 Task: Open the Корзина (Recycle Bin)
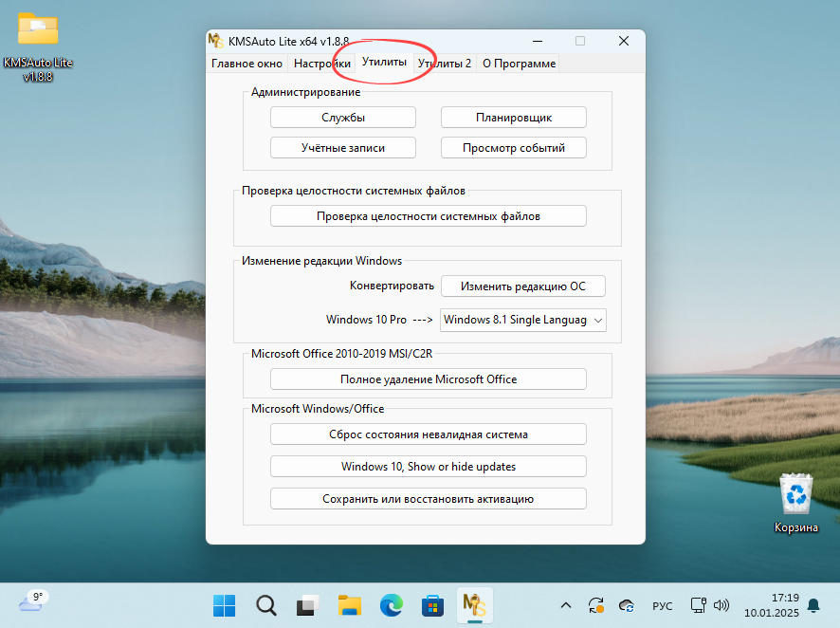click(795, 493)
